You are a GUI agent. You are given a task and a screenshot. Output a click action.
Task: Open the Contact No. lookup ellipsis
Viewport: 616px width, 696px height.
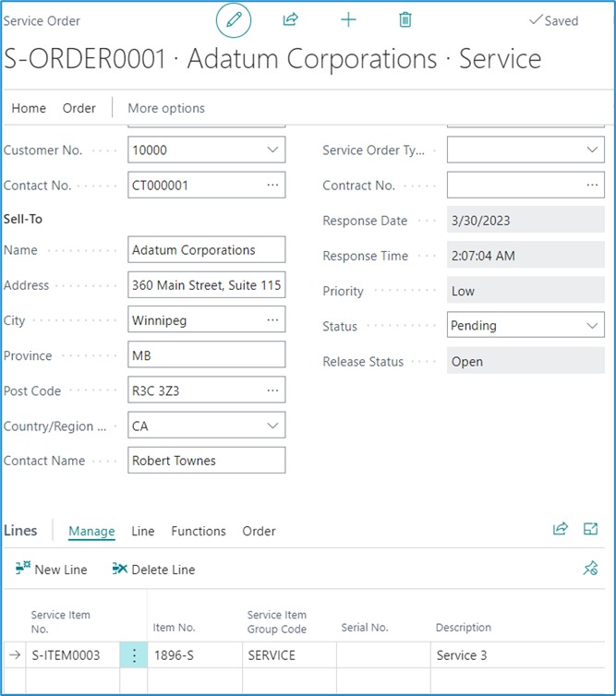coord(272,185)
